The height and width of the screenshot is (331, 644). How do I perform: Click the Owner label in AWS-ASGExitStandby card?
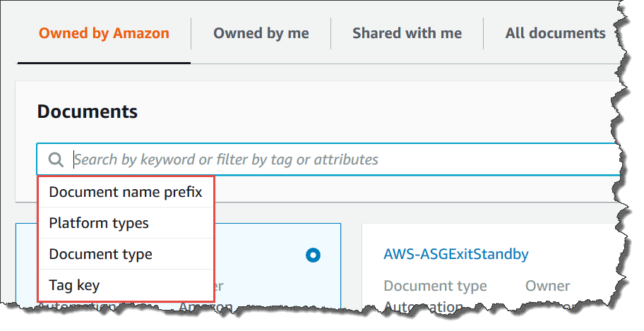pos(547,286)
